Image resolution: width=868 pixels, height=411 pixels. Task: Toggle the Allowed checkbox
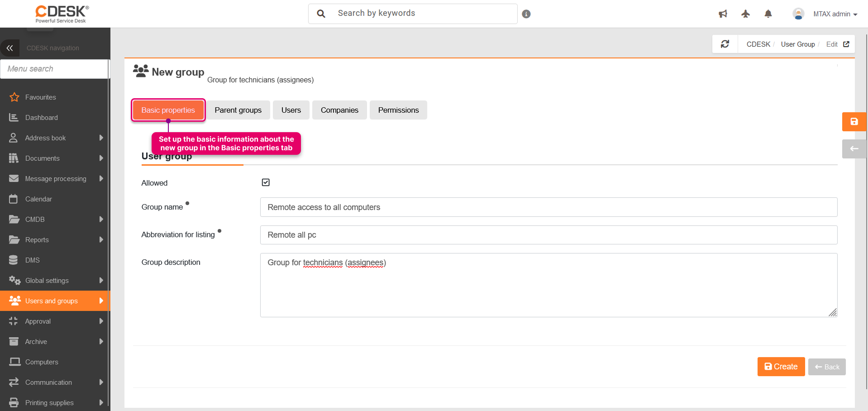point(266,182)
